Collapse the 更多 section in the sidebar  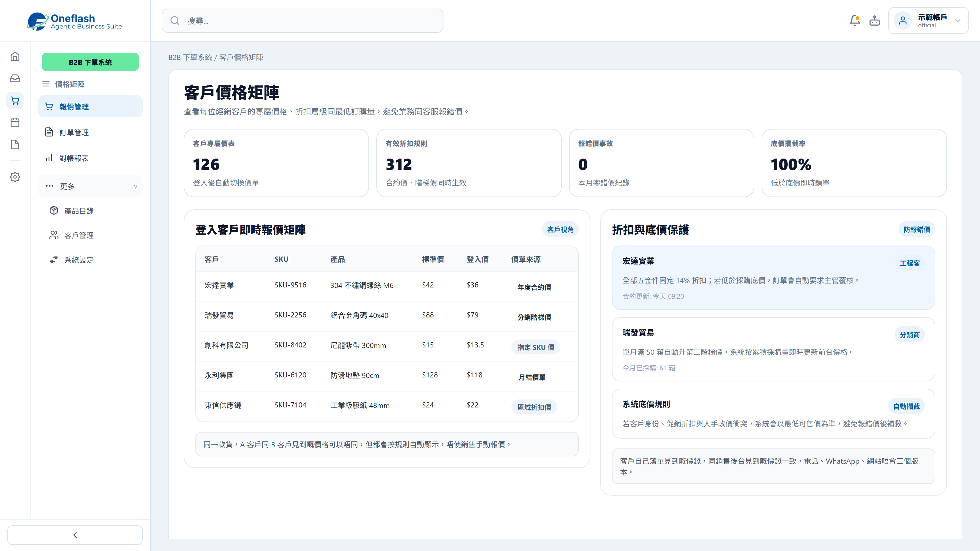pyautogui.click(x=90, y=186)
